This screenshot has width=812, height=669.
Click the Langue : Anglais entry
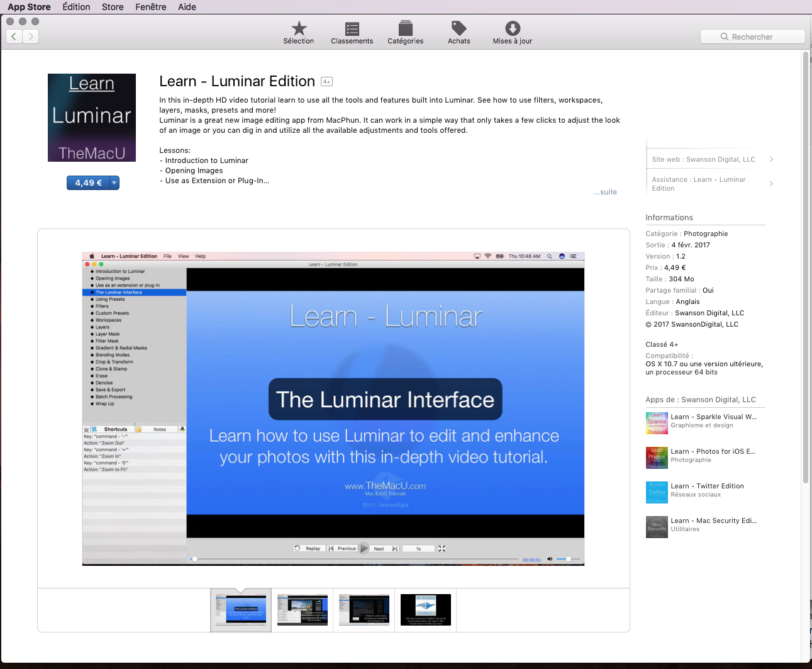pos(672,301)
